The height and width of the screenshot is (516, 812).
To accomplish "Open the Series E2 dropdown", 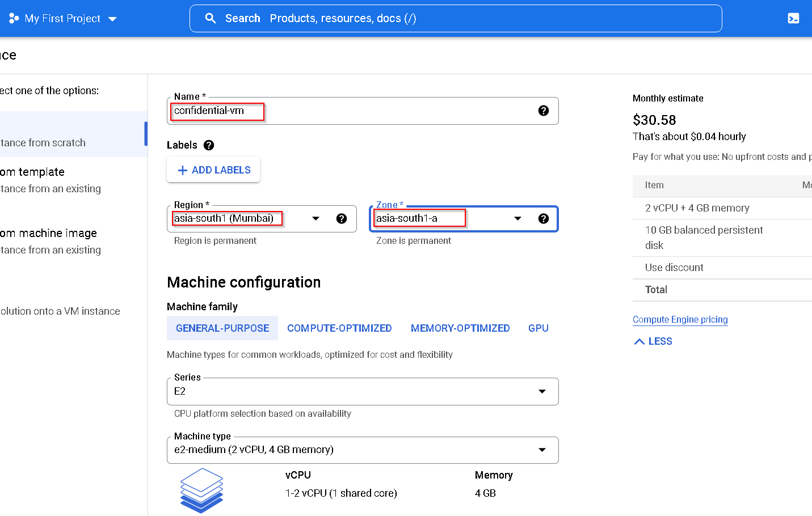I will (x=363, y=391).
